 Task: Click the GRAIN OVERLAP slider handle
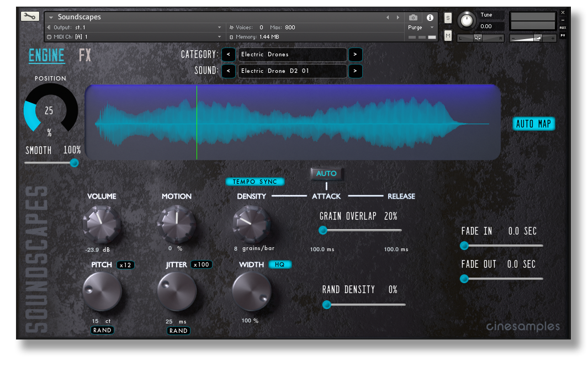tap(323, 230)
